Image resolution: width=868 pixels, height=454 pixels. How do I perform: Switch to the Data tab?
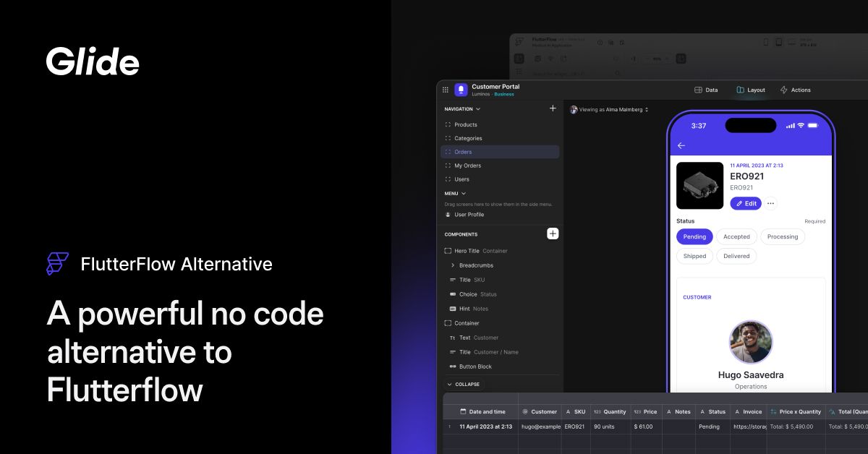[706, 90]
